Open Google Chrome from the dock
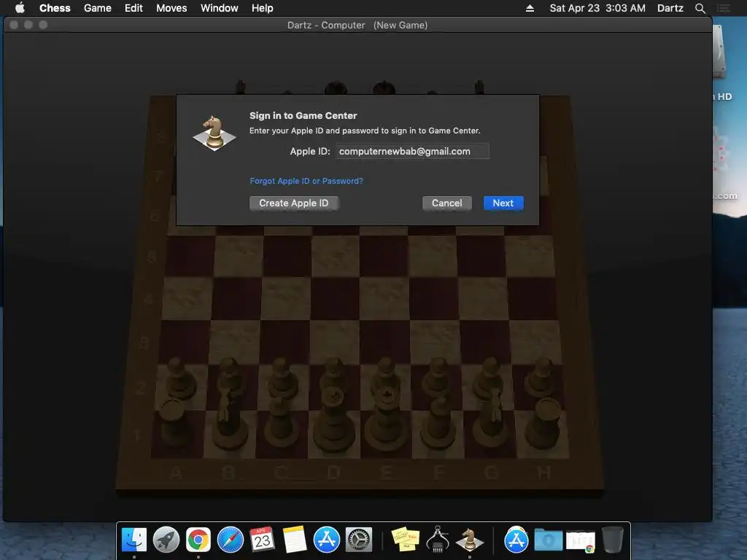Viewport: 747px width, 560px height. [x=198, y=540]
